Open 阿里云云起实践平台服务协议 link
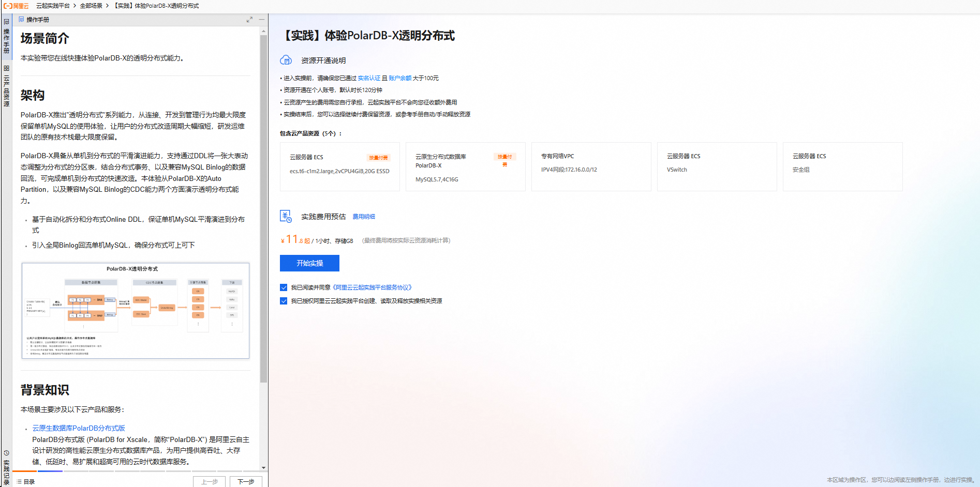 [x=372, y=287]
